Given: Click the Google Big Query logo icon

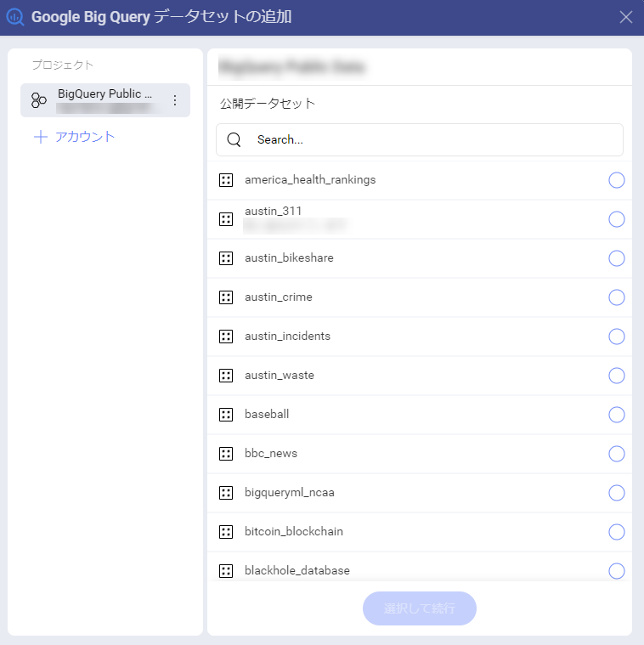Looking at the screenshot, I should (15, 17).
